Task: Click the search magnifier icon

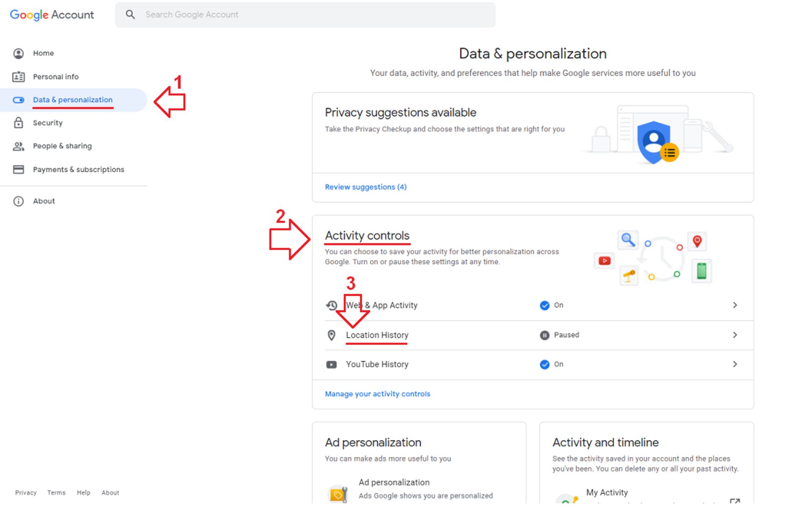Action: pos(130,15)
